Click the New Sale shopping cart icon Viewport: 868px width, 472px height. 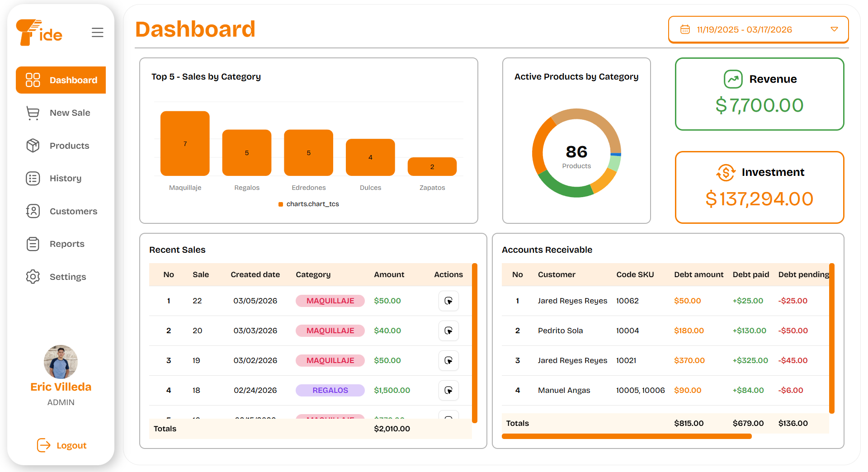coord(33,113)
